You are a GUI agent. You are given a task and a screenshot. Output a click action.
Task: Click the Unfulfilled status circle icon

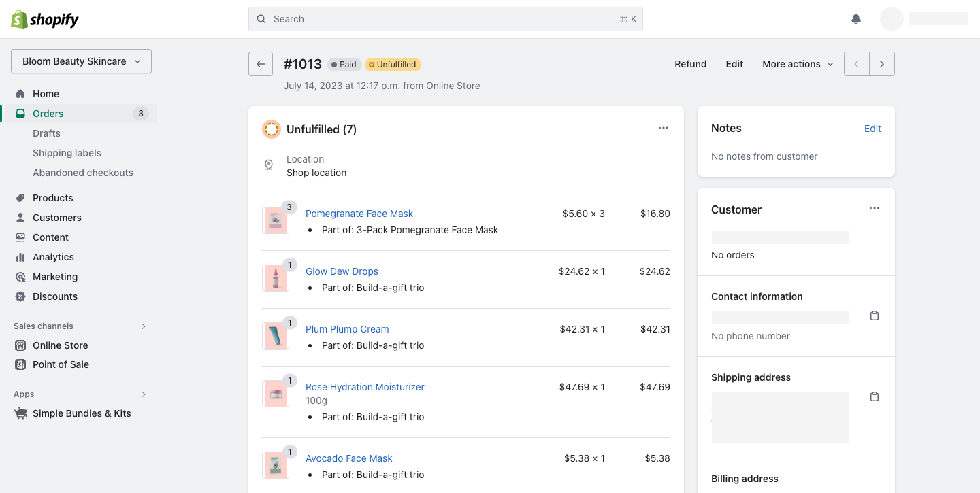[271, 129]
